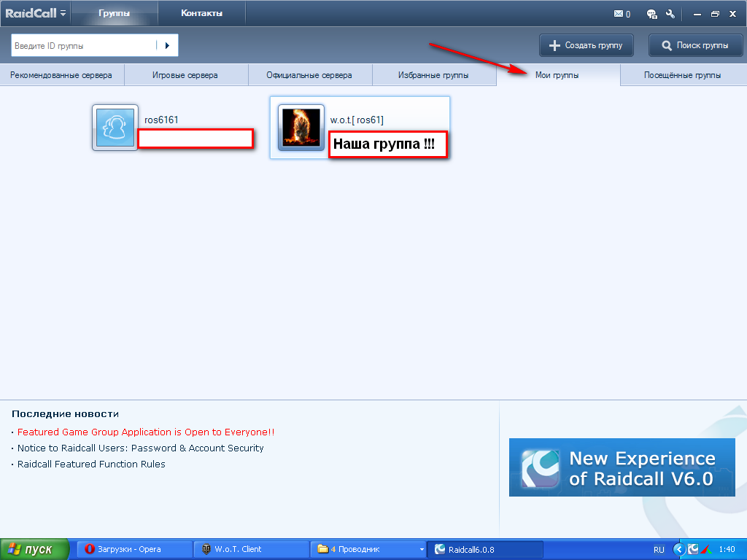Viewport: 747px width, 560px height.
Task: Click the Создать группу button
Action: point(586,46)
